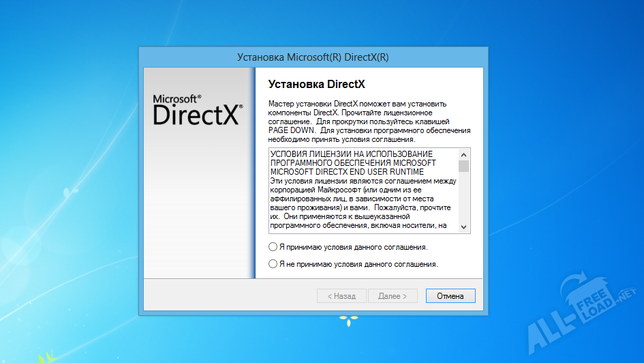
Task: Click the 'Далее >' button
Action: 393,296
